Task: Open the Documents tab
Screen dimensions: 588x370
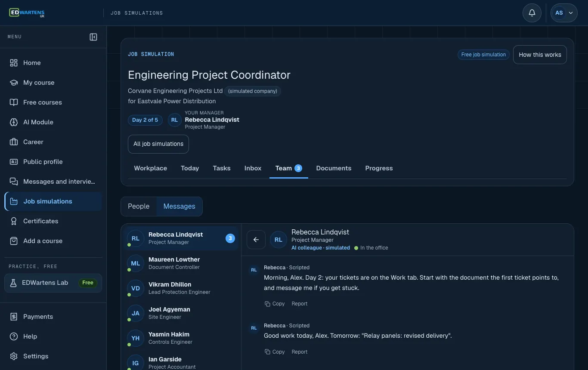Action: tap(334, 168)
